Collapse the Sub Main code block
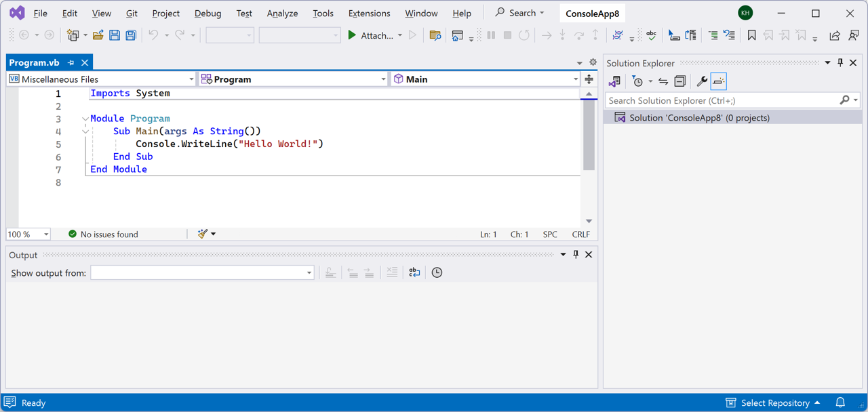Screen dimensions: 868x412 (85, 131)
